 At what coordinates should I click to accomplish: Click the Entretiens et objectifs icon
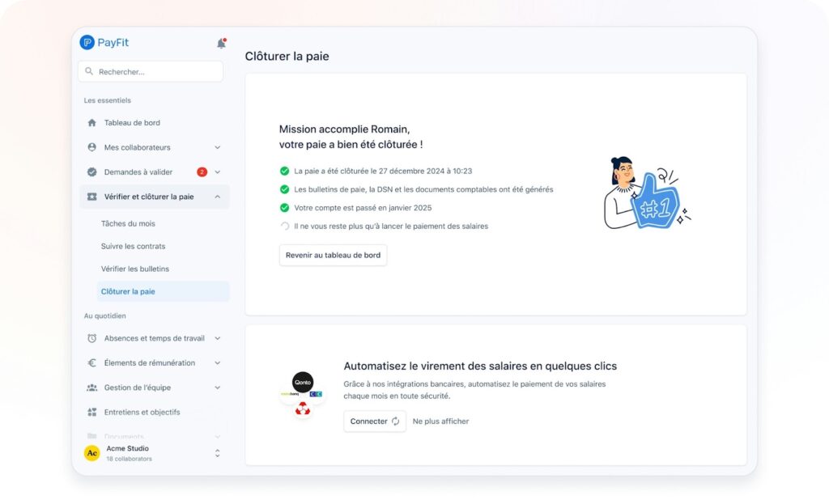pyautogui.click(x=91, y=413)
